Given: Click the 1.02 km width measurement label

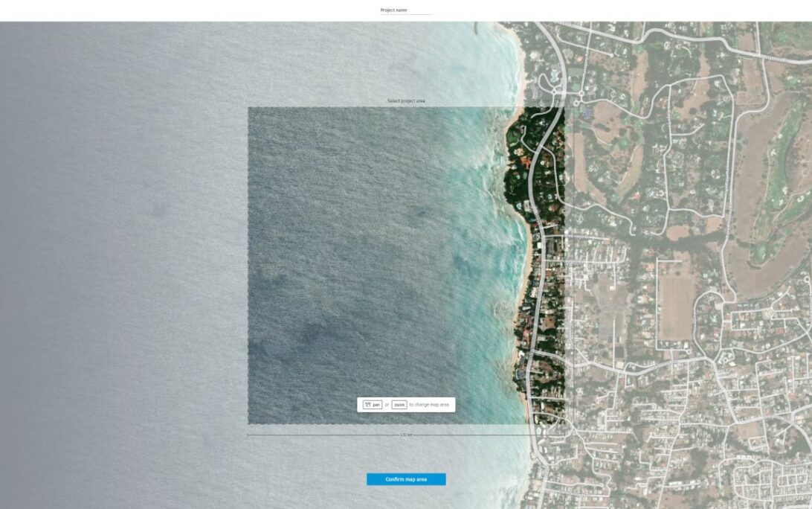Looking at the screenshot, I should pyautogui.click(x=405, y=435).
